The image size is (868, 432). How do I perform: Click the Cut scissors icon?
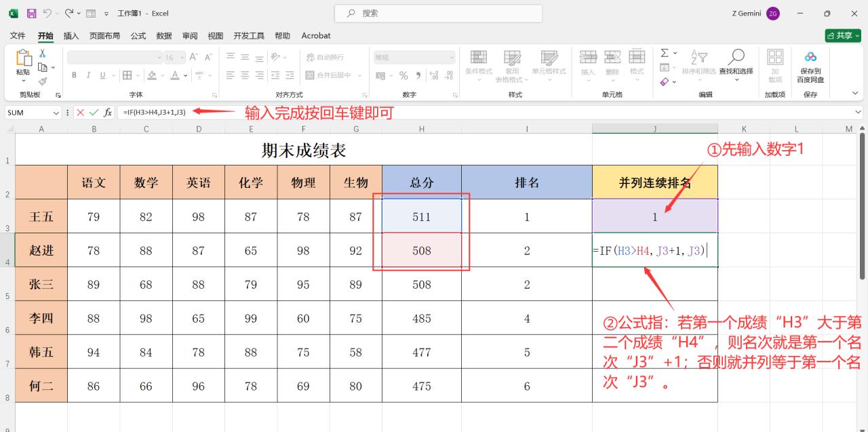(42, 54)
